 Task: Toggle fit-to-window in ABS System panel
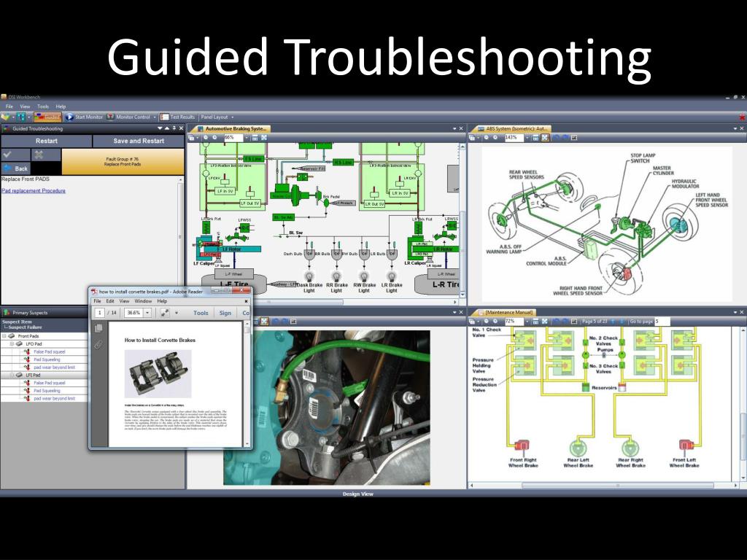pyautogui.click(x=545, y=138)
